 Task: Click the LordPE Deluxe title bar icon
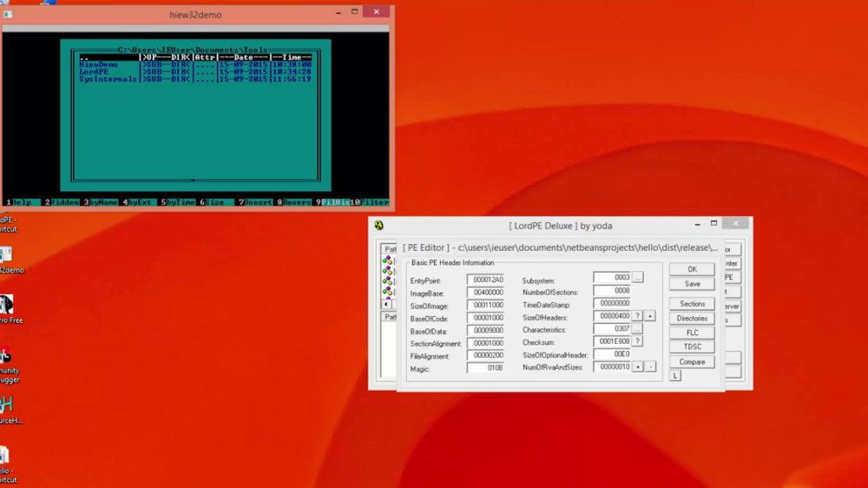[378, 225]
